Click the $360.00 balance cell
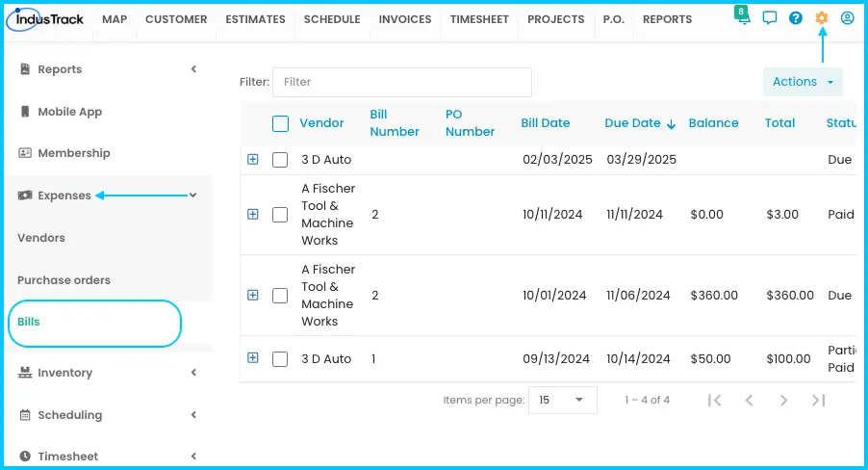 (x=714, y=296)
